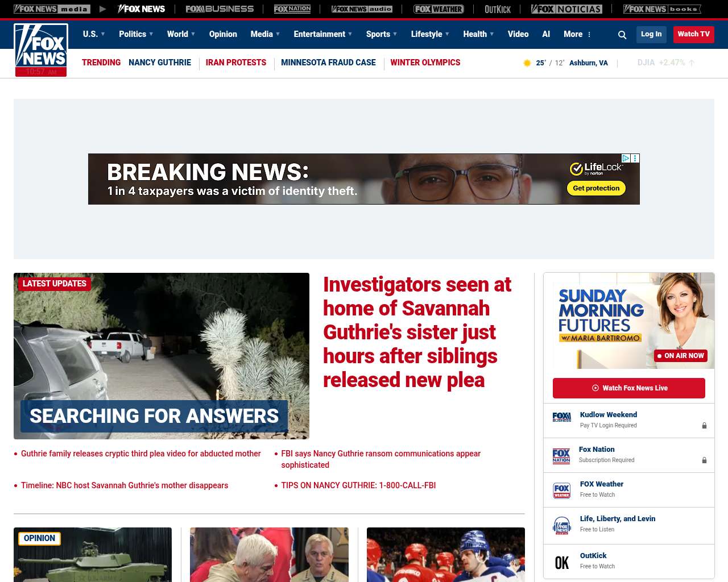This screenshot has height=582, width=728.
Task: Open the search magnifier icon
Action: [x=622, y=35]
